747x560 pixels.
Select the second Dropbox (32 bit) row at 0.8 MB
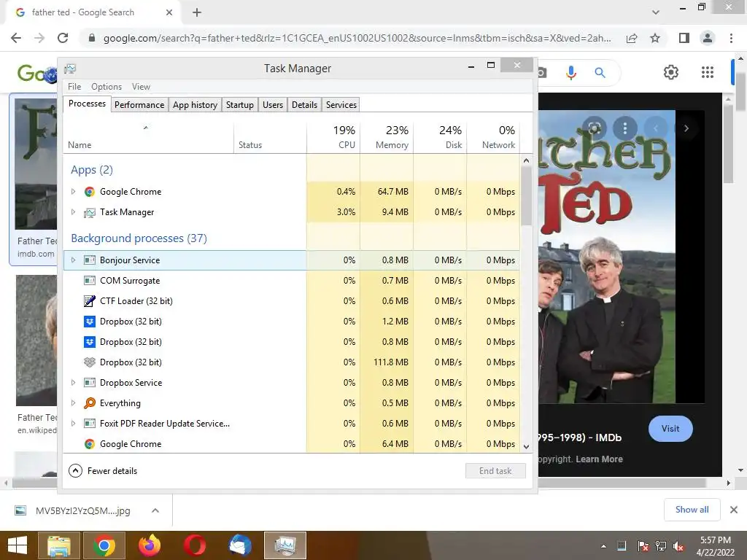292,342
